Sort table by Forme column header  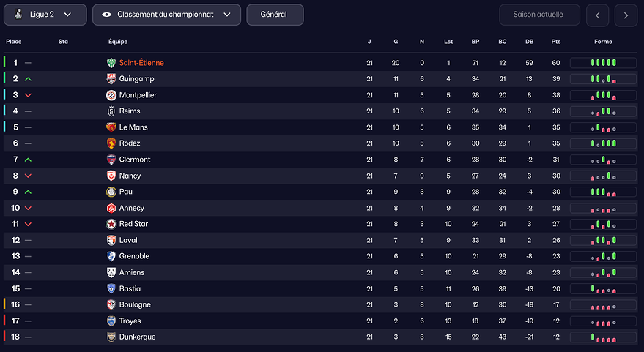click(x=603, y=42)
